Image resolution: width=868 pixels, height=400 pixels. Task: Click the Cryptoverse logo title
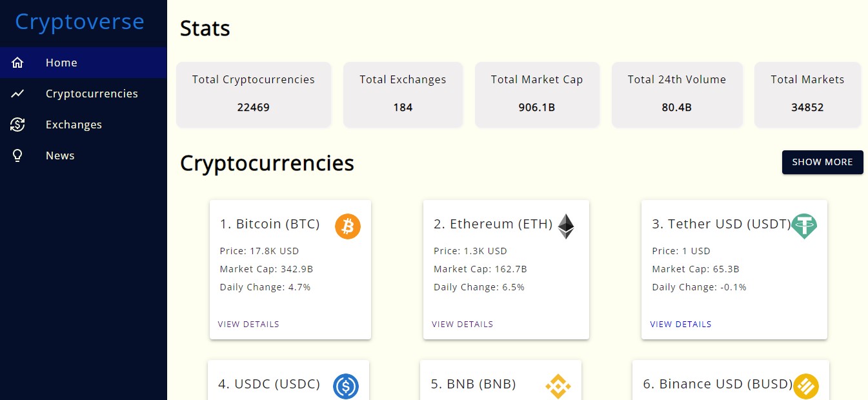click(79, 21)
